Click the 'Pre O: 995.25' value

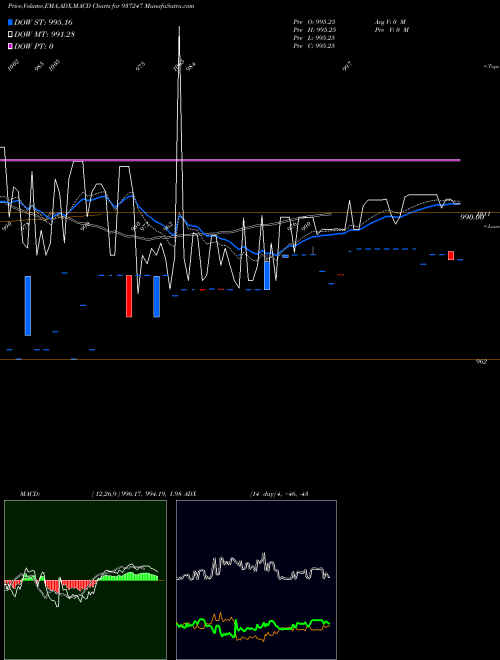[314, 22]
